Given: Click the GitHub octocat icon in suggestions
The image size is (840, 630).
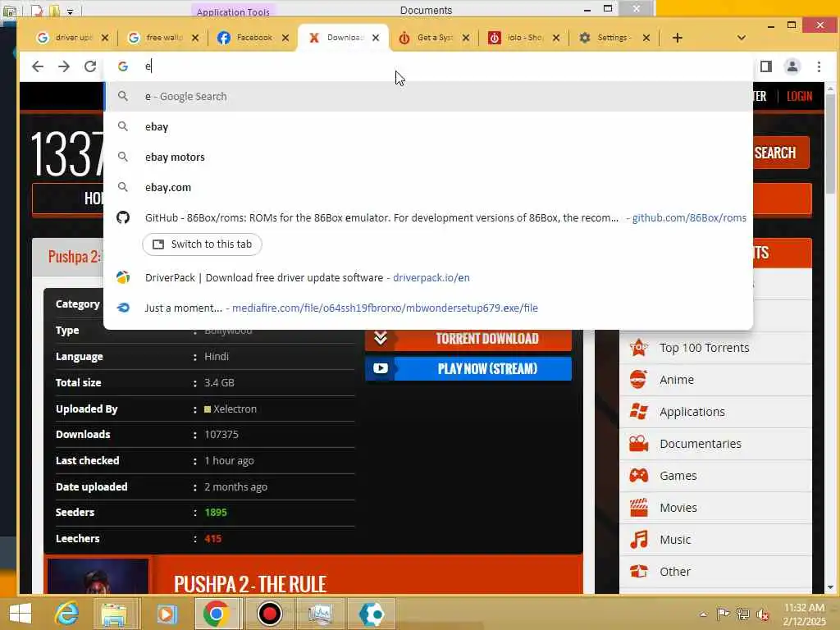Looking at the screenshot, I should (123, 217).
